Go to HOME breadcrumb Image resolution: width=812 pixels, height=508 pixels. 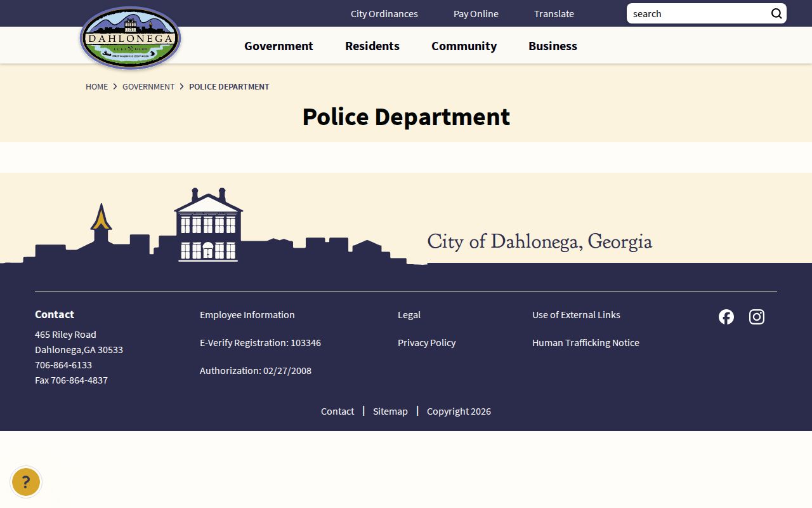pyautogui.click(x=96, y=86)
